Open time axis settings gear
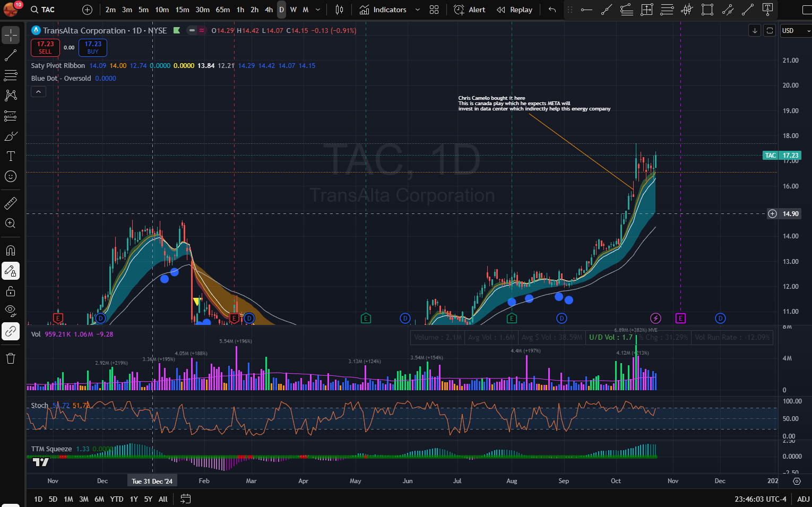This screenshot has width=812, height=507. tap(797, 481)
